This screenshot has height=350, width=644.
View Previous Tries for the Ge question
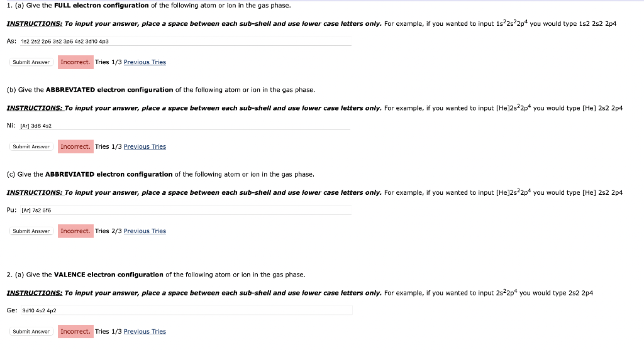coord(145,332)
